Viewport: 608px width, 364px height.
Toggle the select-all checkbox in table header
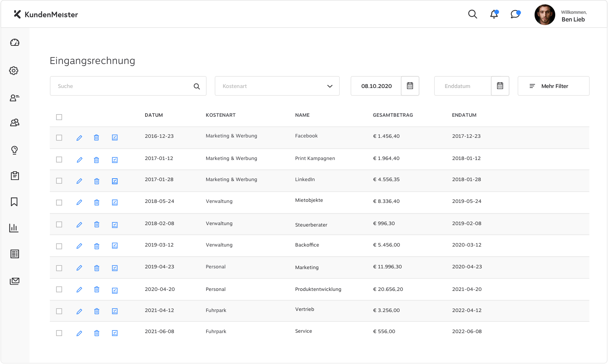pyautogui.click(x=59, y=117)
